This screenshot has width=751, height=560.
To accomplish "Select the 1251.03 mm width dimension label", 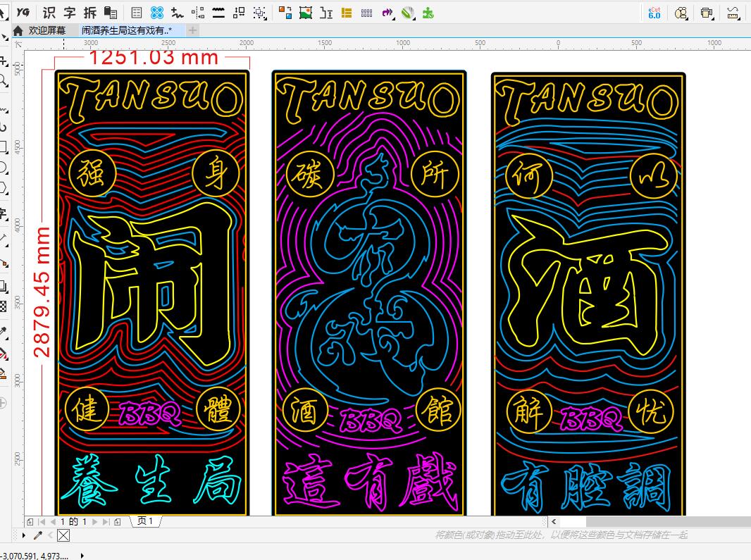I will (x=154, y=58).
